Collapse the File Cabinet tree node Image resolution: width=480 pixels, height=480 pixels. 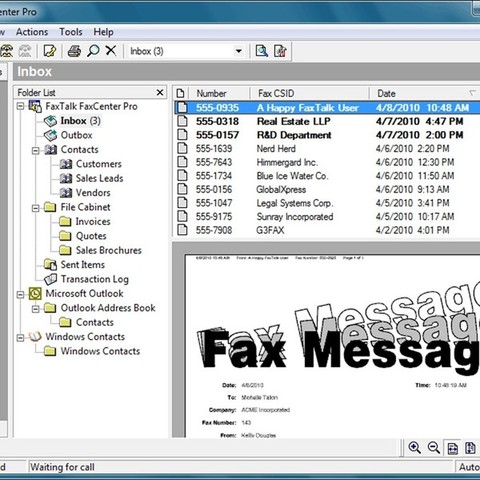pos(35,208)
